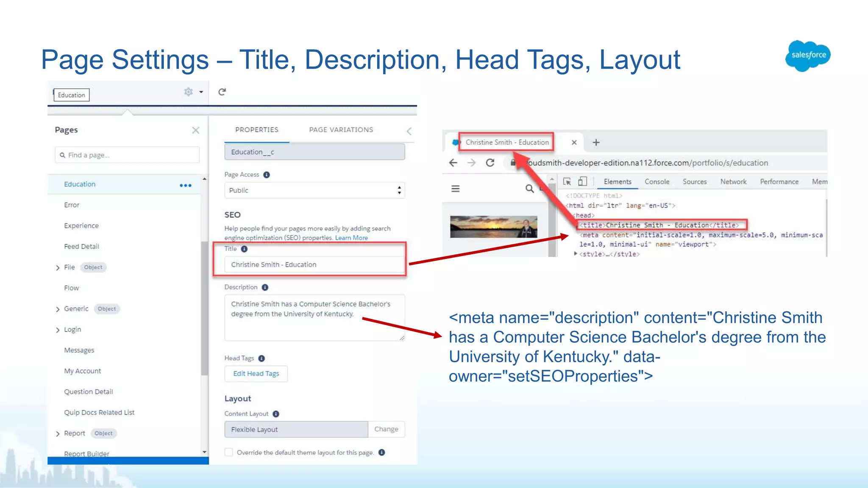Click the search icon on portfolio page
The width and height of the screenshot is (868, 488).
tap(529, 189)
